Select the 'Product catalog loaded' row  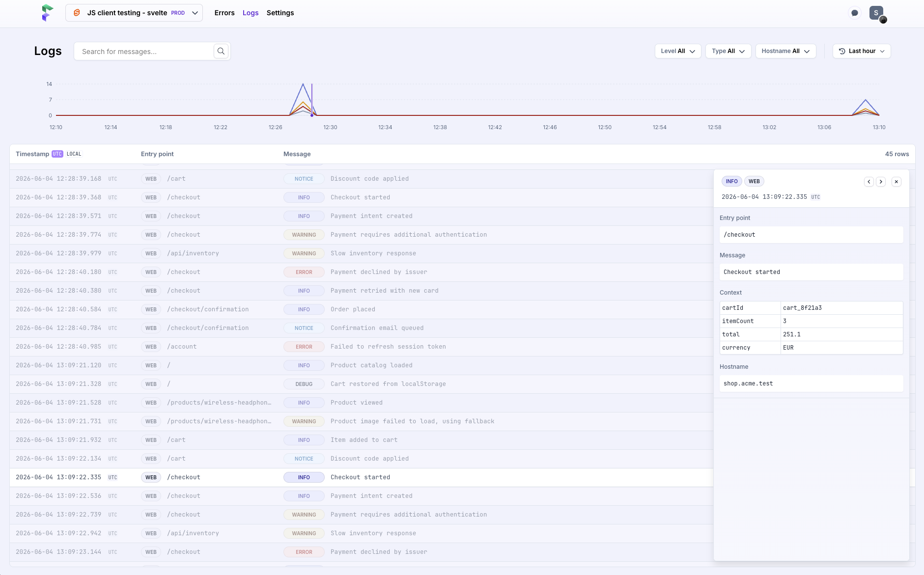(x=361, y=365)
